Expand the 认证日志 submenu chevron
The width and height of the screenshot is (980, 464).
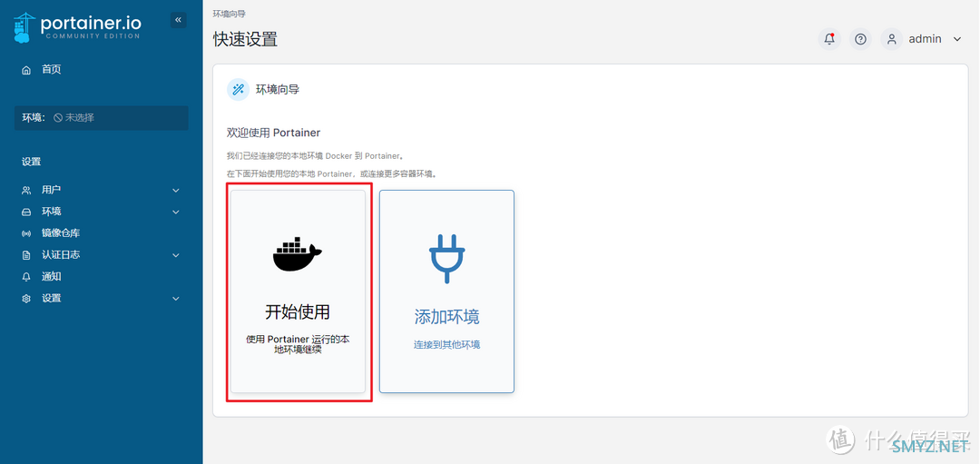click(x=176, y=255)
